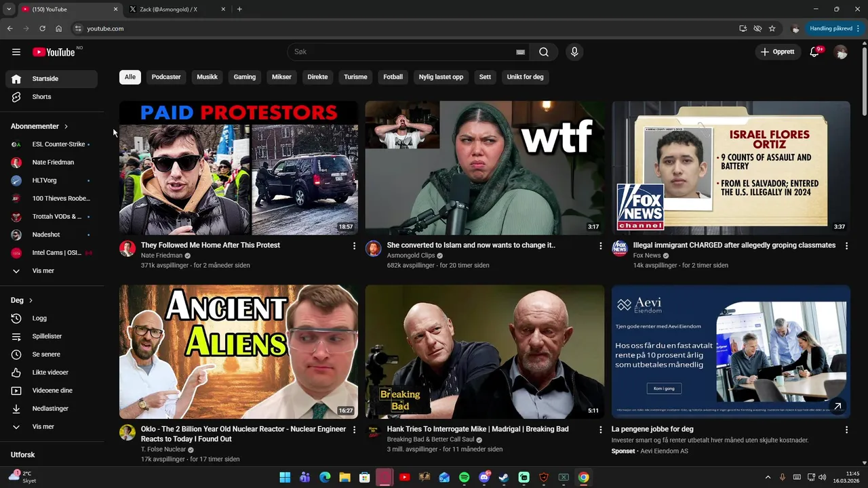
Task: Open account avatar menu
Action: [x=841, y=52]
